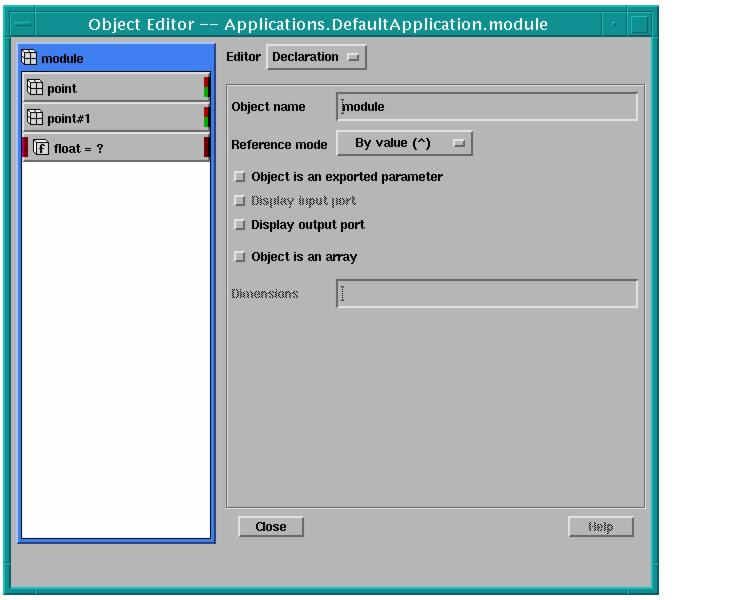750x600 pixels.
Task: Check Object is an array option
Action: [239, 257]
